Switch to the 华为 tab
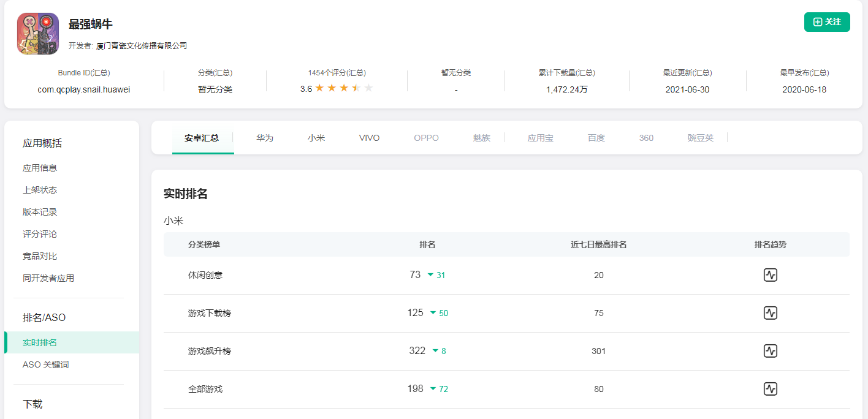 click(265, 138)
